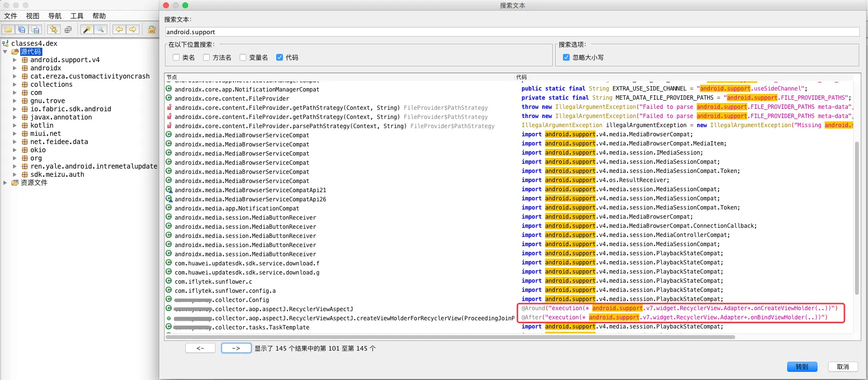Click the classes4.dex file icon in tree
868x380 pixels.
(6, 43)
